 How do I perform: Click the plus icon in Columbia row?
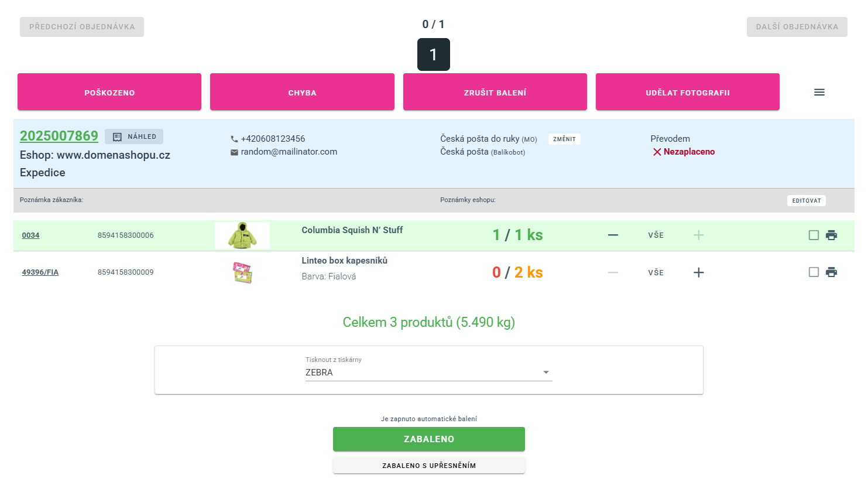click(x=698, y=235)
